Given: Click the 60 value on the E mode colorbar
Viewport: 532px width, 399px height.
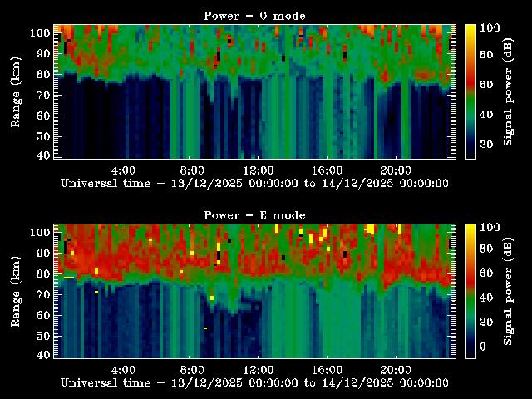Looking at the screenshot, I should click(x=488, y=272).
